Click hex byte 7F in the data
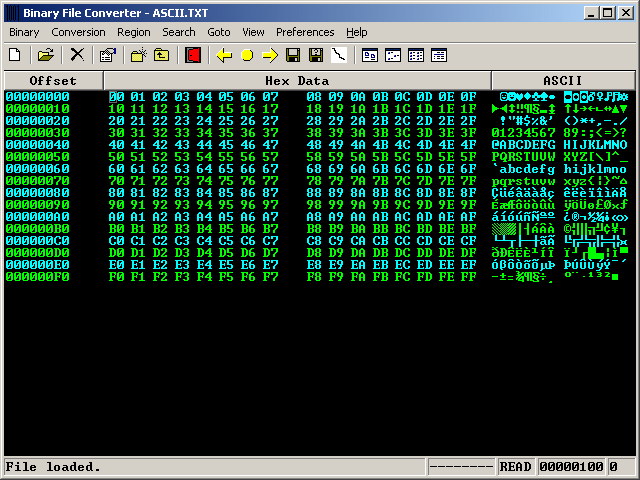640x480 pixels. tap(469, 181)
